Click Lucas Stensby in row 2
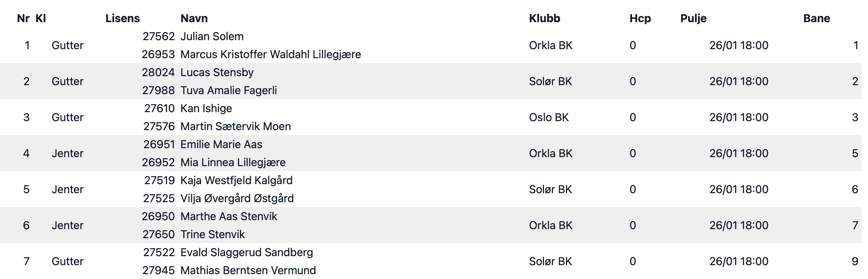Screen dimensions: 868x279 (x=217, y=72)
